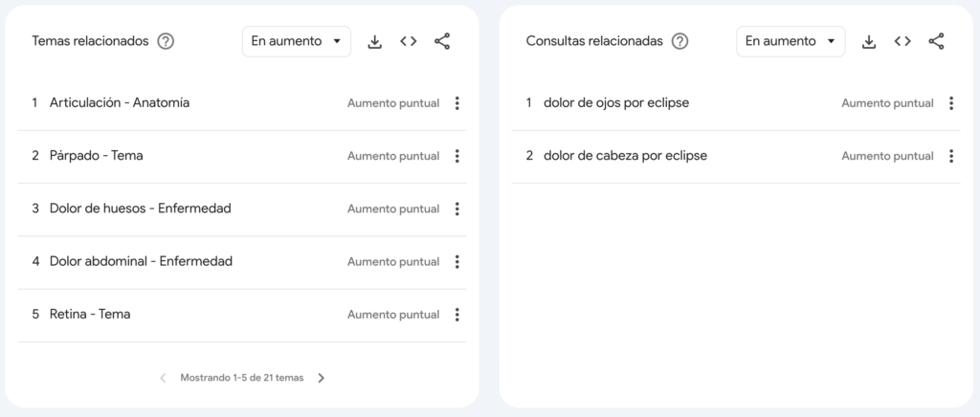The height and width of the screenshot is (417, 980).
Task: Go to next page of related topics
Action: (x=322, y=378)
